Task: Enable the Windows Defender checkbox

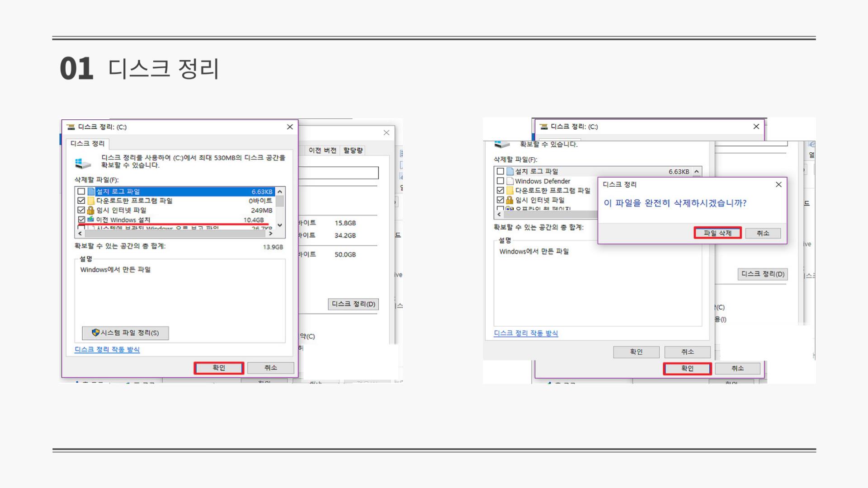Action: click(x=500, y=181)
